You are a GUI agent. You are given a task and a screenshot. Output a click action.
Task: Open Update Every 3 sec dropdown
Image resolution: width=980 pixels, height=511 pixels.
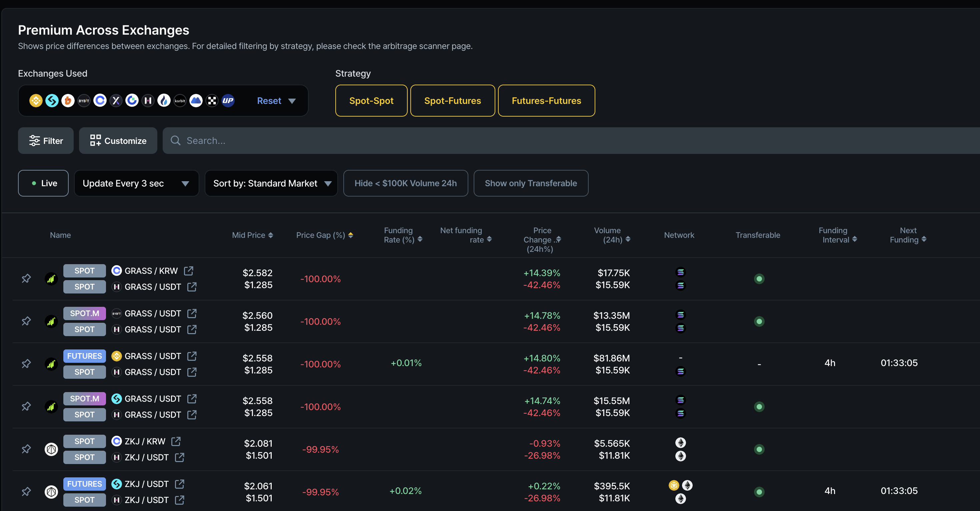click(136, 183)
